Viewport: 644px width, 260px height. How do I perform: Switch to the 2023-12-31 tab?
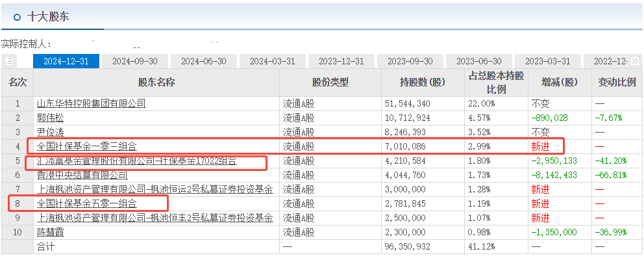(x=341, y=61)
